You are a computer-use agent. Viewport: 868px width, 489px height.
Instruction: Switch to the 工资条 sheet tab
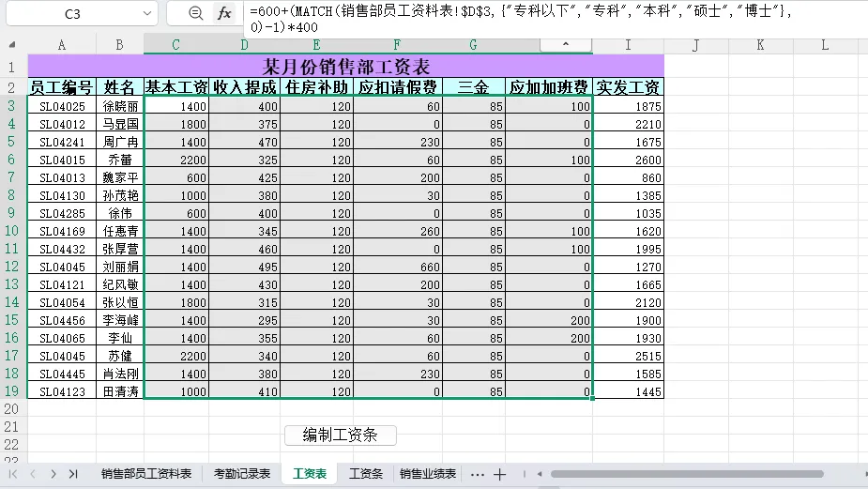click(365, 474)
